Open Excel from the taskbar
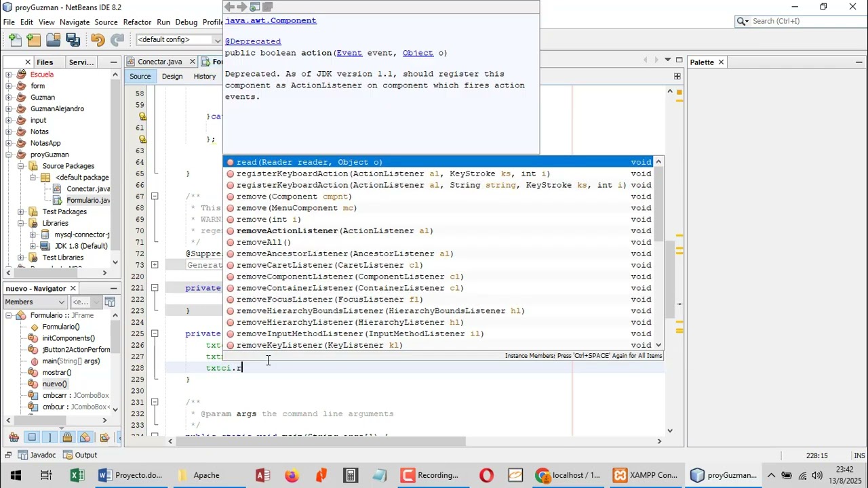Image resolution: width=868 pixels, height=488 pixels. 77,475
